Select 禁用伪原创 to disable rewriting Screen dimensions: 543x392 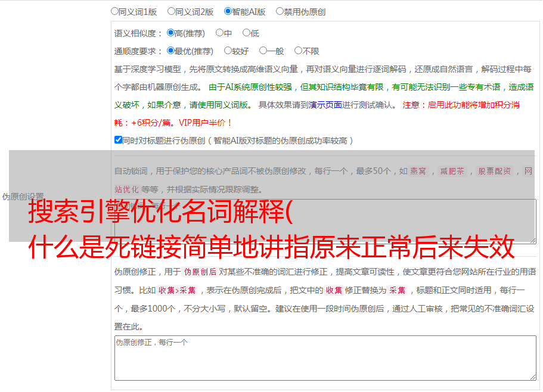[x=280, y=11]
